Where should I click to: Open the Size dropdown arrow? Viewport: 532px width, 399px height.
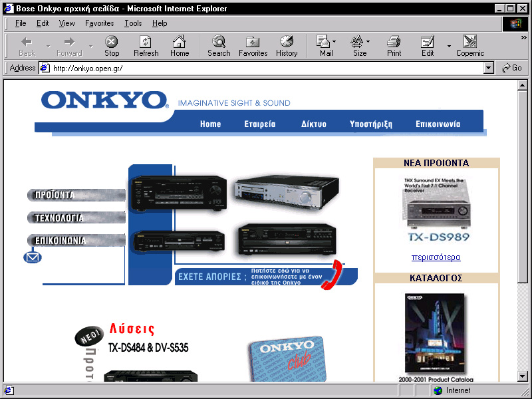[368, 42]
